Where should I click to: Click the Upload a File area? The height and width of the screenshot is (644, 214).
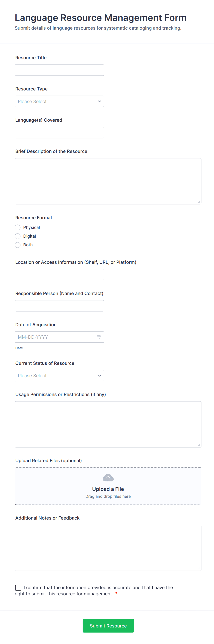click(x=108, y=486)
